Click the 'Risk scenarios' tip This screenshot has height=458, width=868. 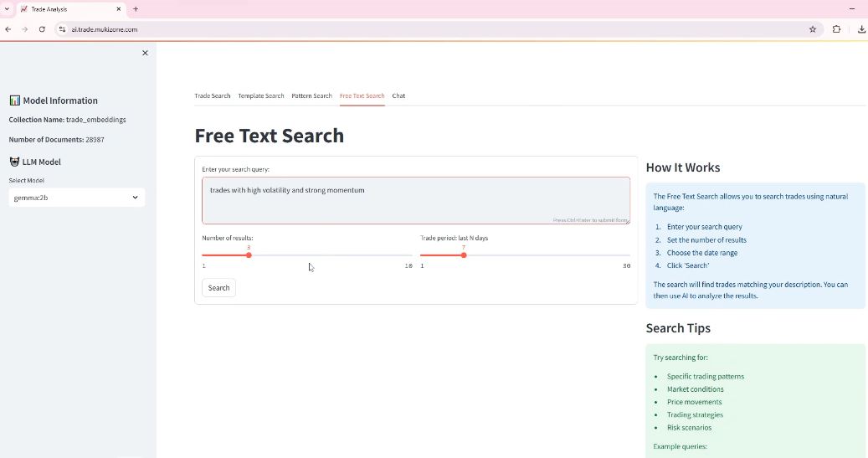(689, 427)
